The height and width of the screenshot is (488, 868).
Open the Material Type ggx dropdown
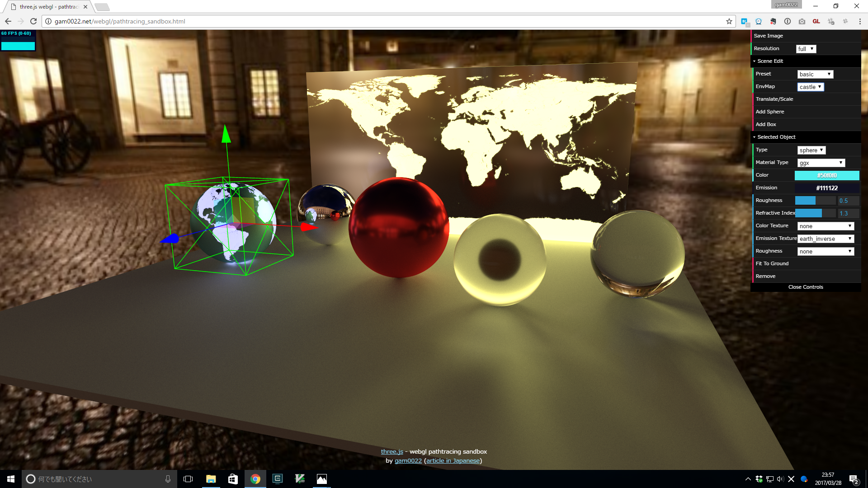[x=821, y=163]
